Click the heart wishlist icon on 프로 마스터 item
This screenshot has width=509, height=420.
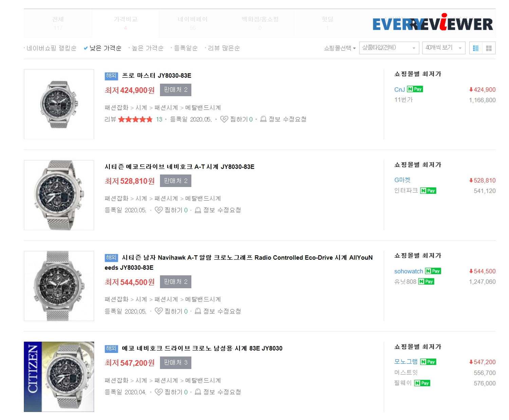[224, 119]
